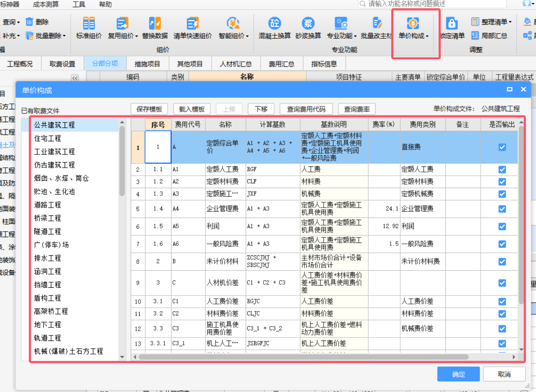Switch to the 措施项目 tab
The height and width of the screenshot is (392, 536).
tap(147, 64)
